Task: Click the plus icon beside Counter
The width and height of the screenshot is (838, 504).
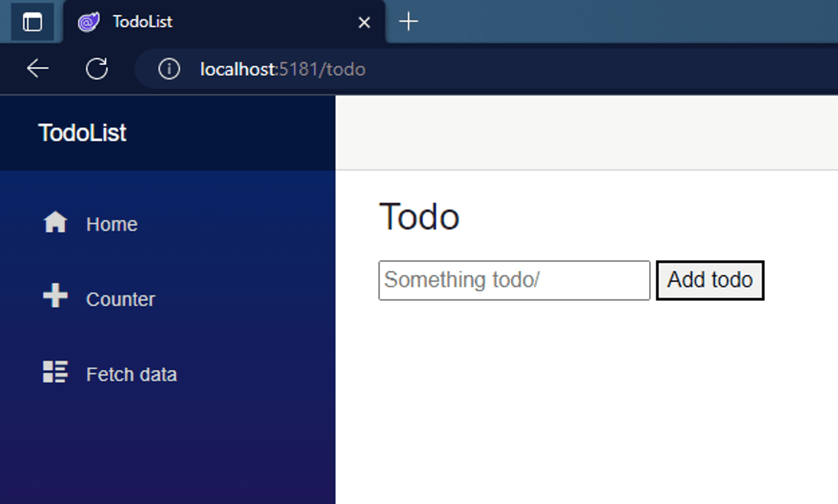Action: (x=55, y=296)
